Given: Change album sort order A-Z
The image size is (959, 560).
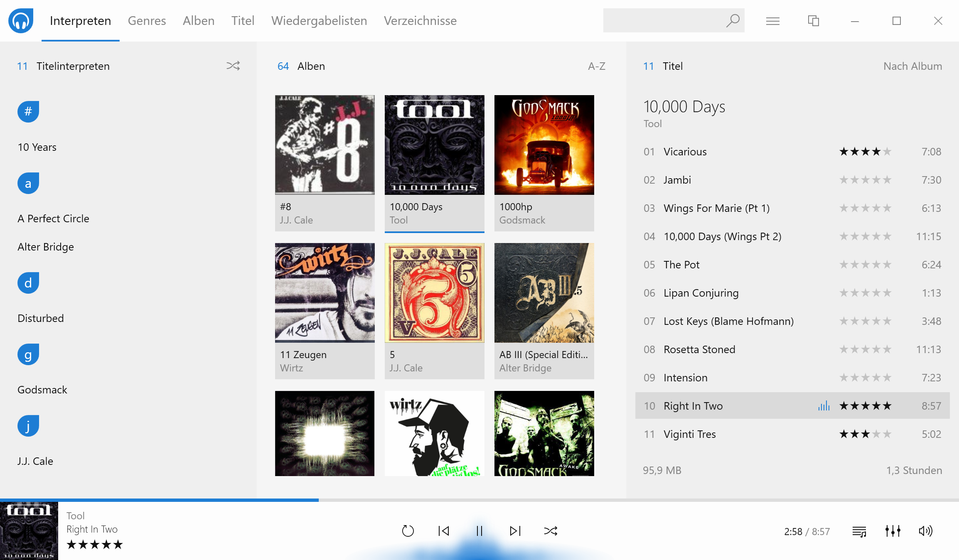Looking at the screenshot, I should [x=597, y=66].
